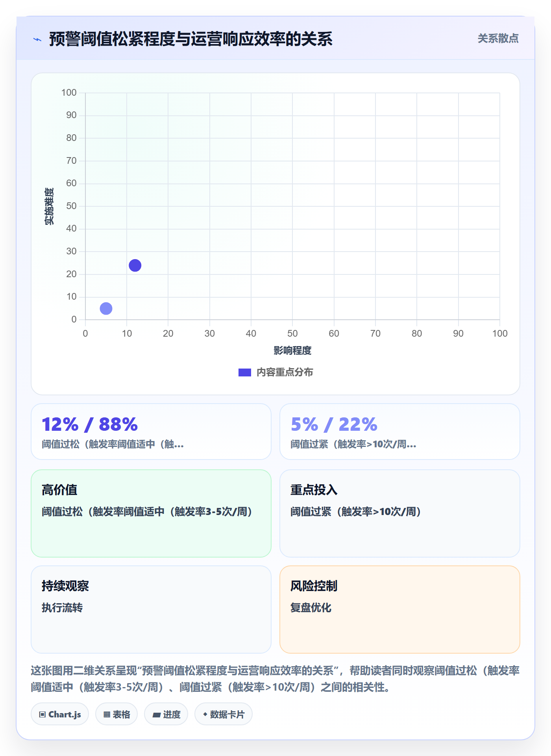Click the bar icon in the 进度 chip

click(x=157, y=715)
